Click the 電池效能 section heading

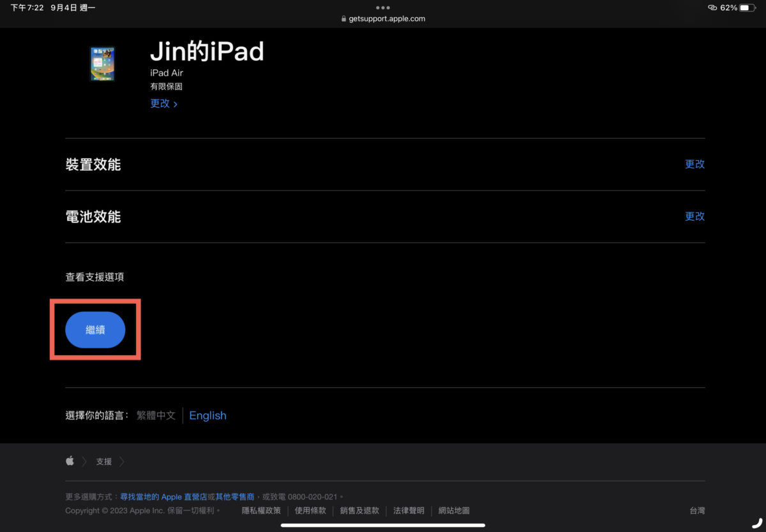(x=93, y=217)
